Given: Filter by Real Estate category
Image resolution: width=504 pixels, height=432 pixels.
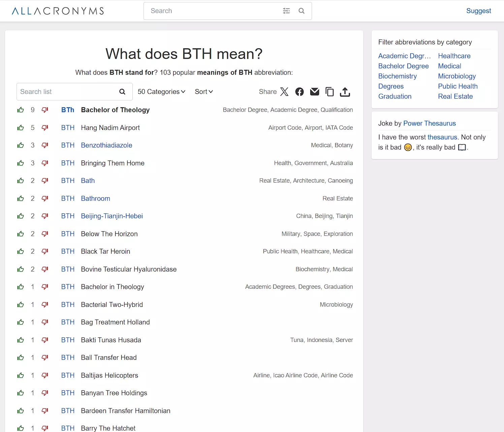Looking at the screenshot, I should [455, 96].
